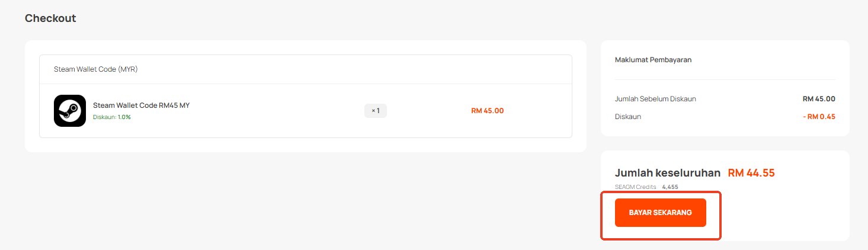Click the Checkout page heading
The image size is (868, 250).
pos(50,18)
